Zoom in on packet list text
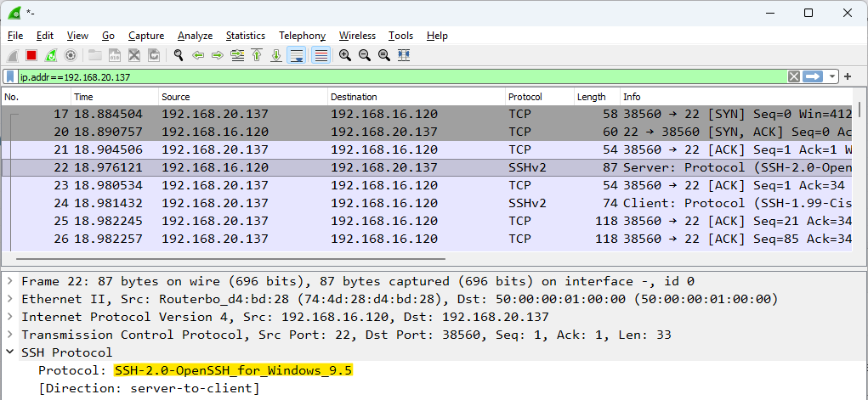 point(345,55)
